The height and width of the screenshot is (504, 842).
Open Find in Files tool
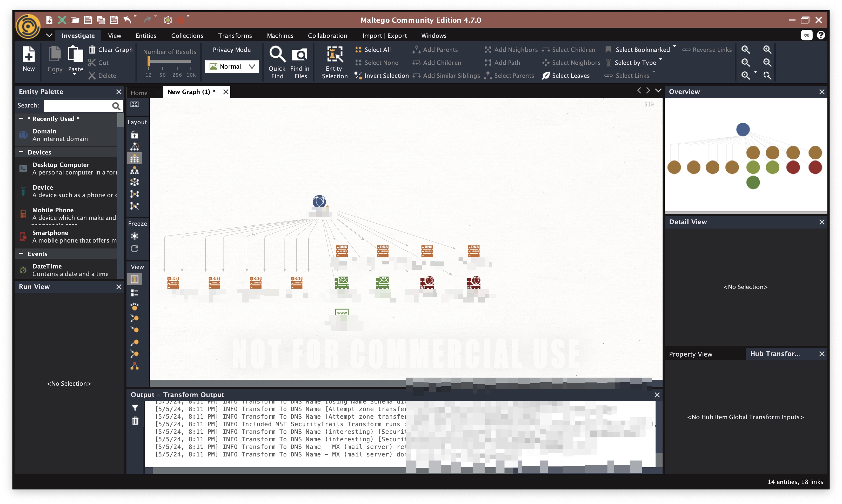point(299,54)
